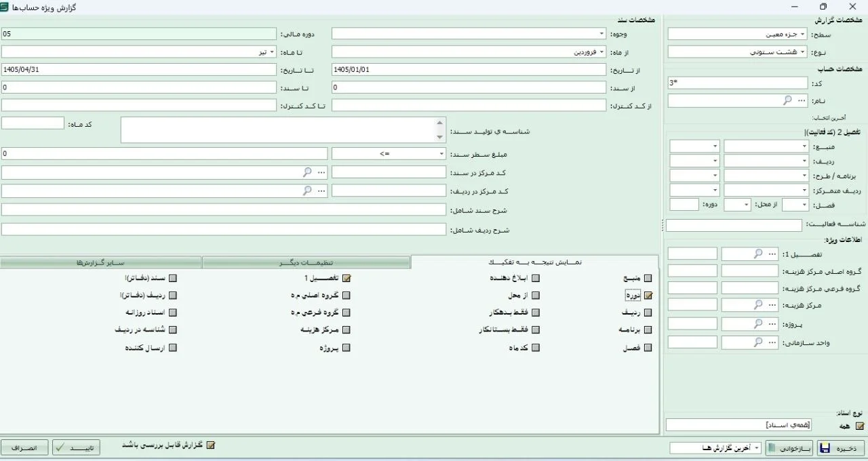Click the بازخوانی reload button
Viewport: 868px width, 461px height.
coord(789,447)
